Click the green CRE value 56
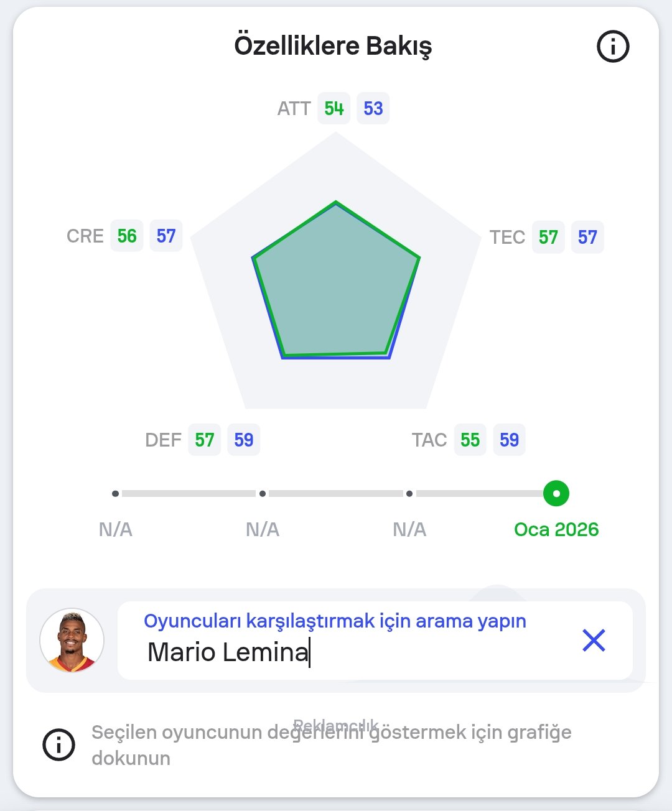This screenshot has height=811, width=672. [127, 236]
